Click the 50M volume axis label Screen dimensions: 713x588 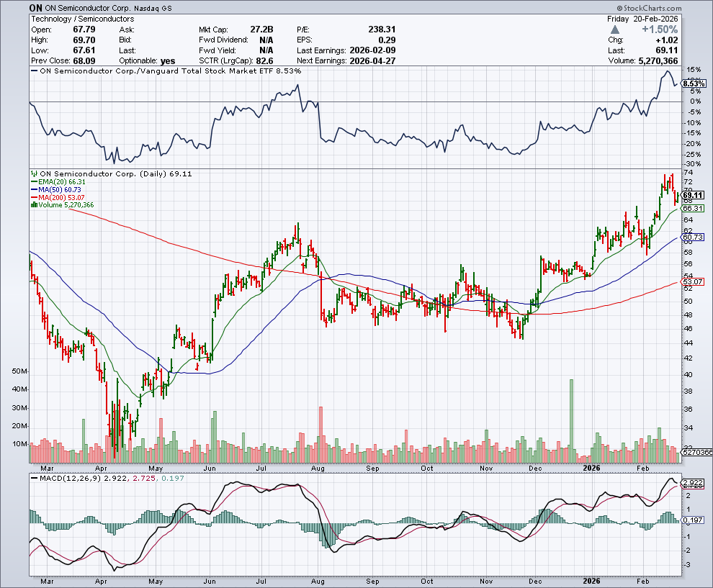pyautogui.click(x=20, y=371)
